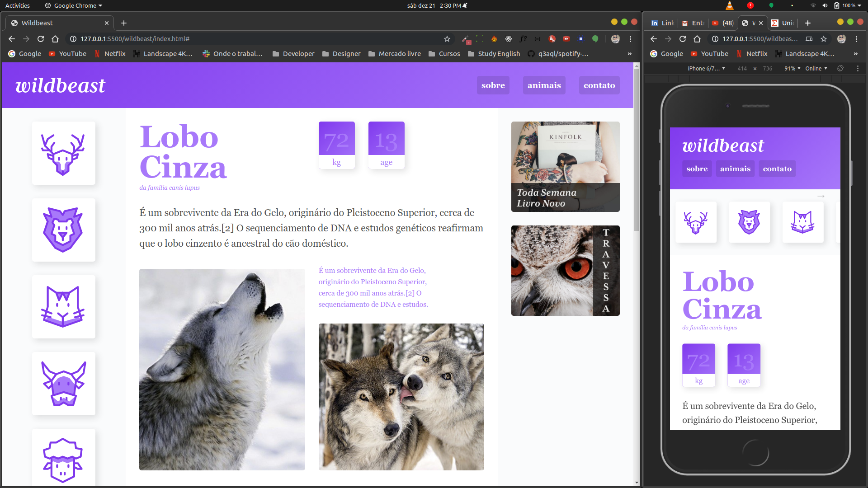Reload the Wildbeast page in the left browser
Viewport: 868px width, 488px height.
(x=41, y=39)
